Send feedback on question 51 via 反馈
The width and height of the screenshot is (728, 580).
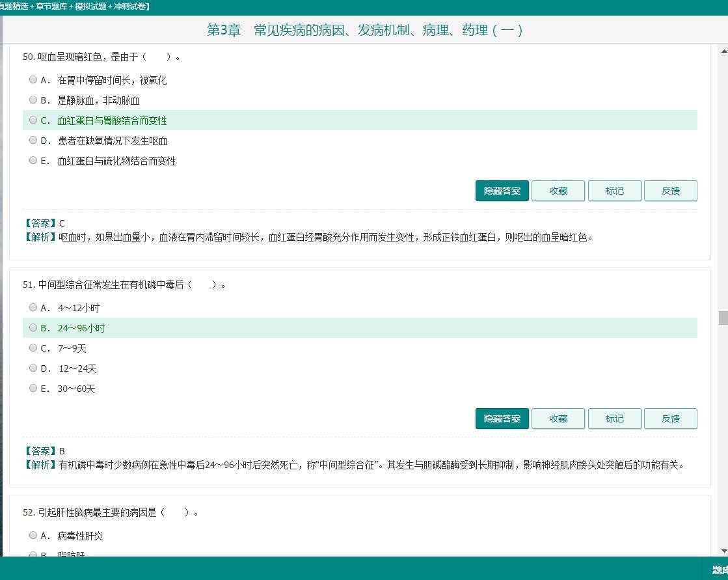[670, 419]
